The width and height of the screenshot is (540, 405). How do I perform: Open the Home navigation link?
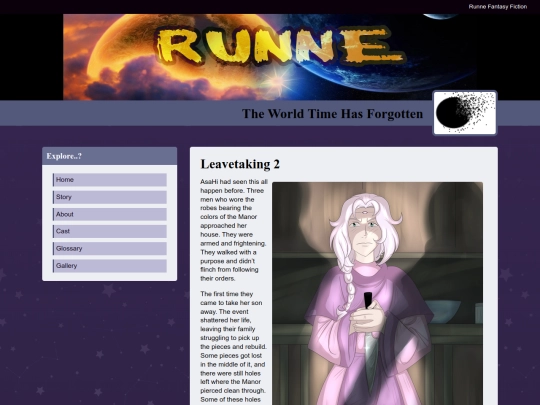pyautogui.click(x=110, y=180)
